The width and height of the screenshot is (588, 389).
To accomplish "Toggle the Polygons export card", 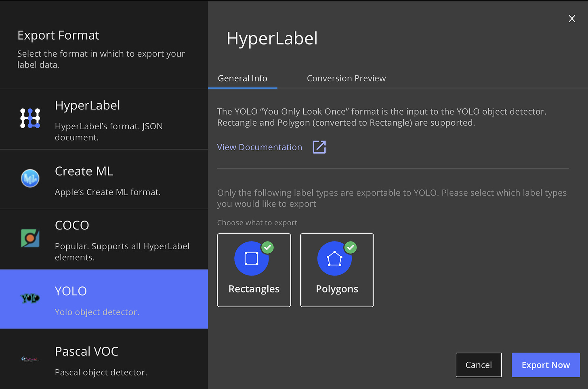I will (337, 270).
